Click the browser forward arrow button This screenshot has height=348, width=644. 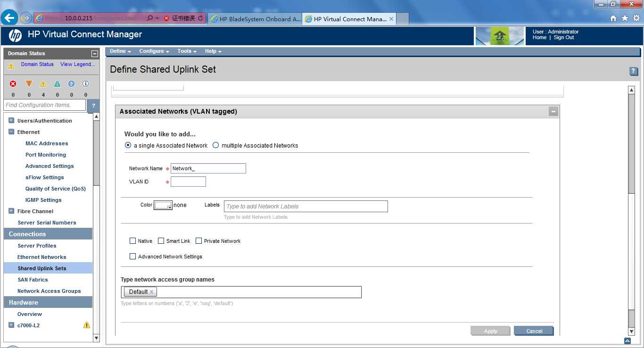(x=25, y=18)
